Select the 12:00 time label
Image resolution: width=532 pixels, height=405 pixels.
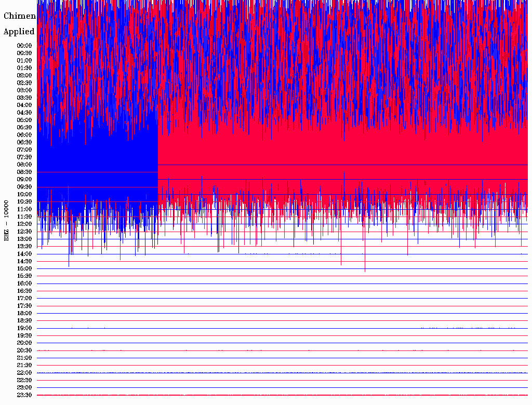click(x=24, y=224)
